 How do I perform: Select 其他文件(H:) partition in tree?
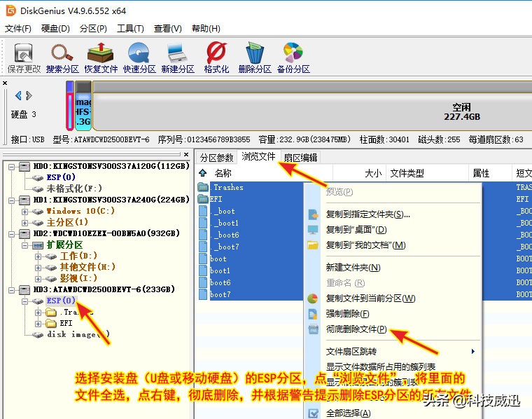point(87,267)
